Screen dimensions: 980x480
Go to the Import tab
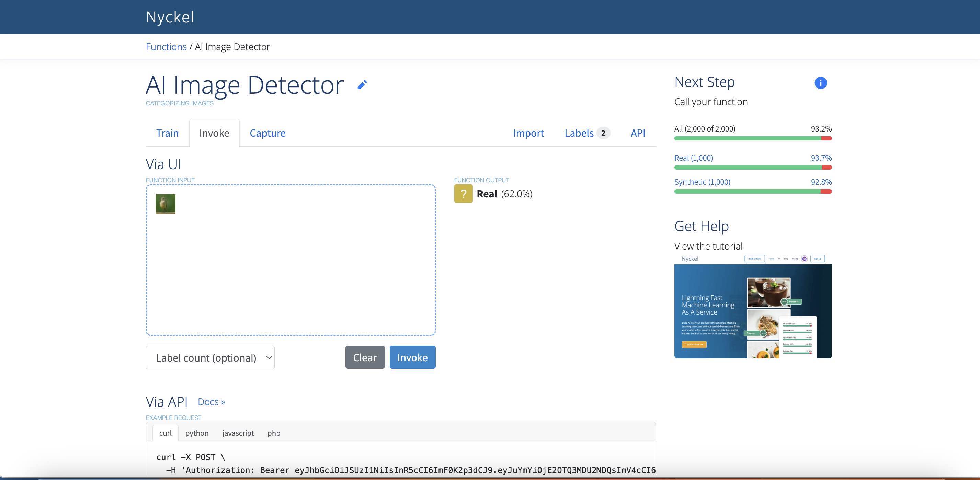tap(528, 133)
